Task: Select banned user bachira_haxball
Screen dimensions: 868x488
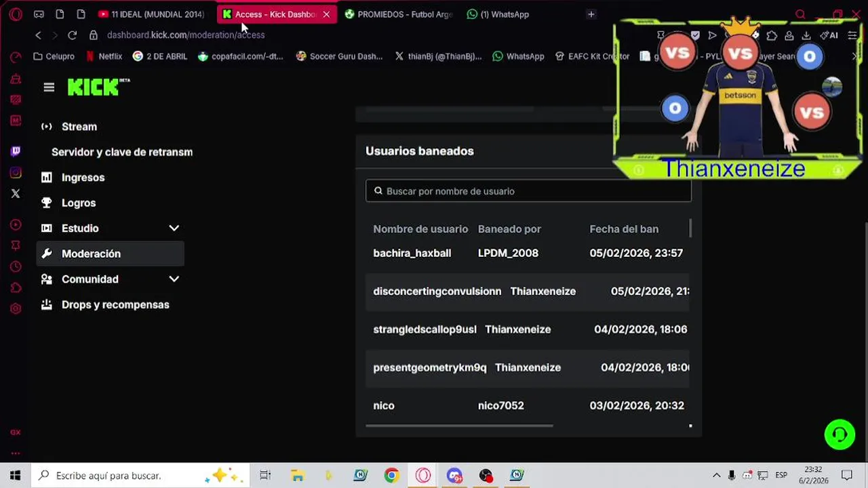Action: point(412,253)
